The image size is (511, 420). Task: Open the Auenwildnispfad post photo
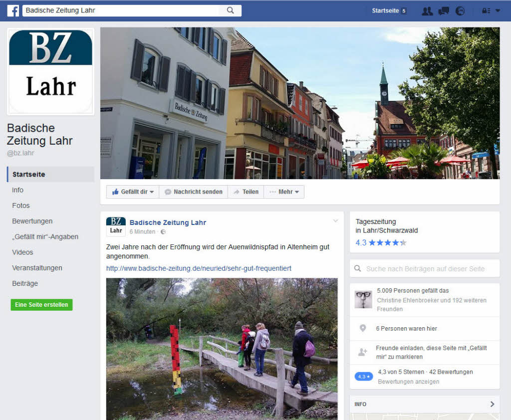tap(222, 348)
